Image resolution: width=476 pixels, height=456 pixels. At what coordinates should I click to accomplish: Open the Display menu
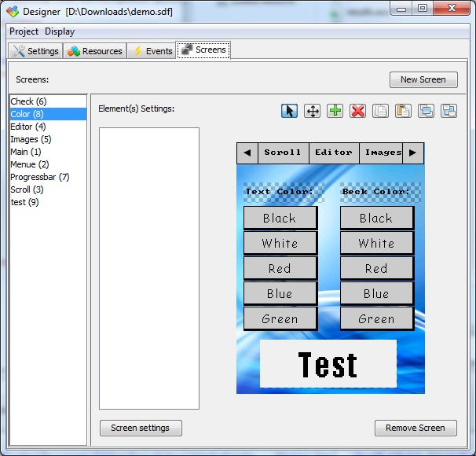pos(60,31)
